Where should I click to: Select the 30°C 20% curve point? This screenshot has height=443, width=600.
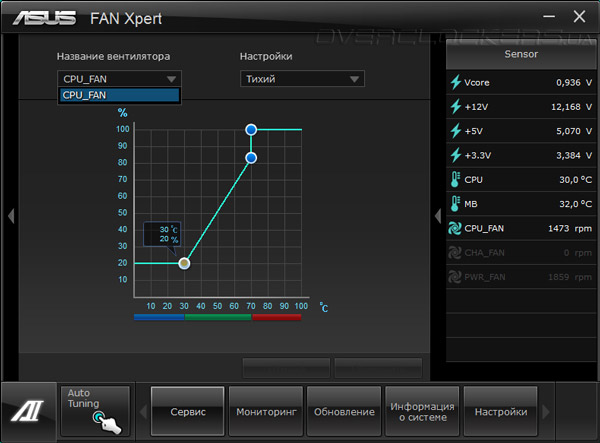coord(184,263)
